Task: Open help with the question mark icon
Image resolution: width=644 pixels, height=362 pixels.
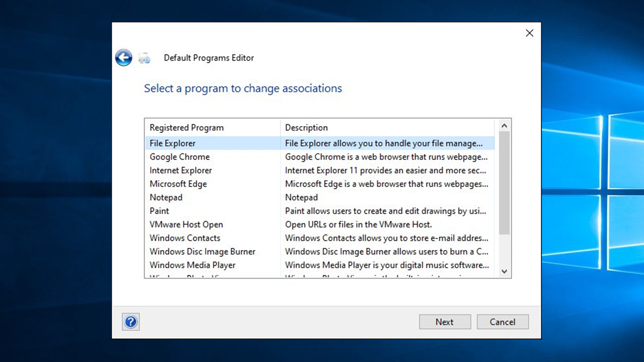Action: point(131,322)
